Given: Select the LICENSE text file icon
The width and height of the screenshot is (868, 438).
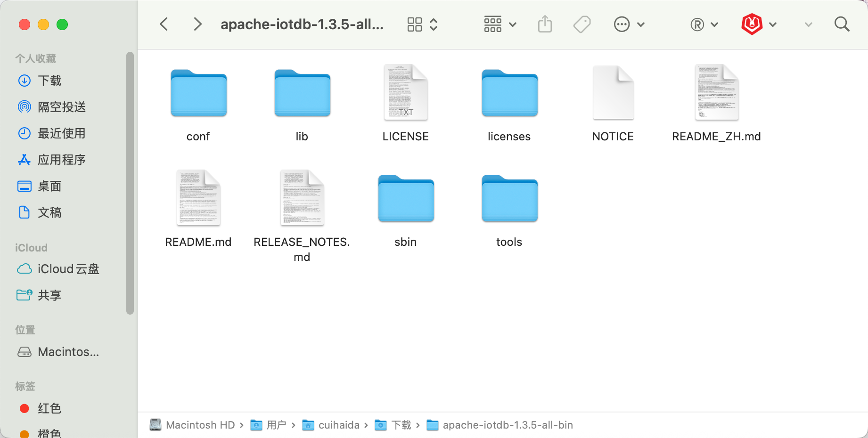Looking at the screenshot, I should click(x=406, y=92).
